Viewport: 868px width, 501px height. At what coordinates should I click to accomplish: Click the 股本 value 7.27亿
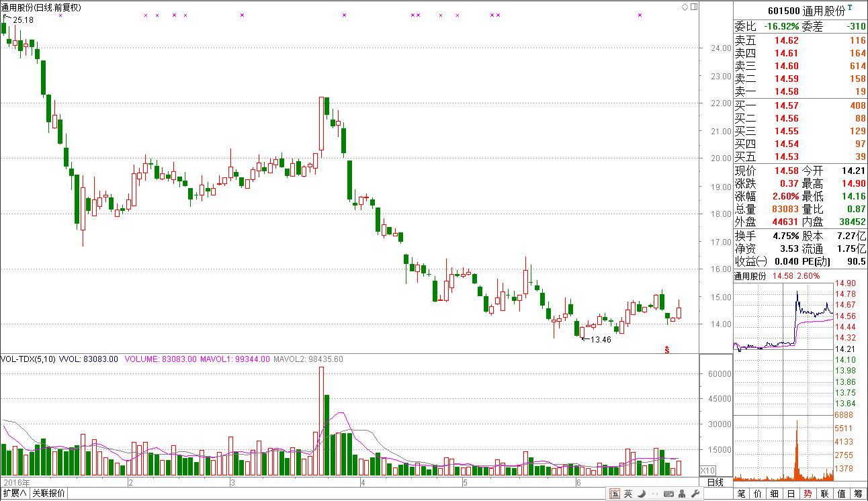click(x=852, y=236)
